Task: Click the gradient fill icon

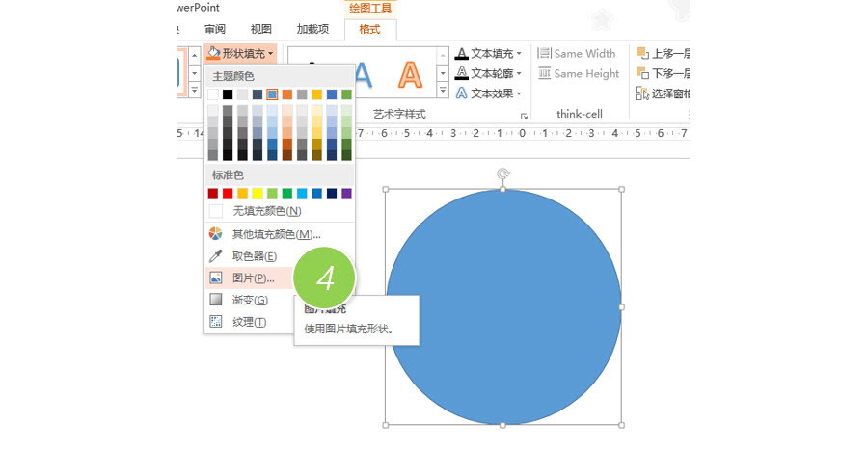Action: point(215,300)
